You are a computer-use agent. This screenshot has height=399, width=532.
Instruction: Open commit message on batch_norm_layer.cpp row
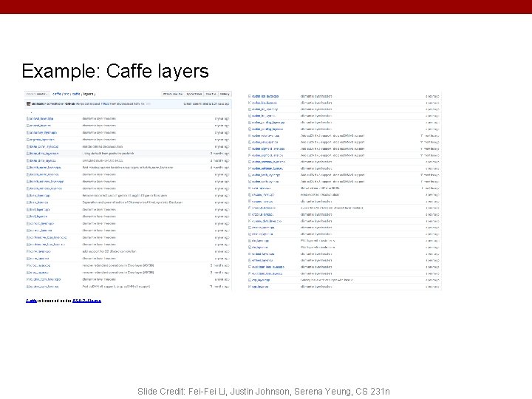(x=128, y=168)
